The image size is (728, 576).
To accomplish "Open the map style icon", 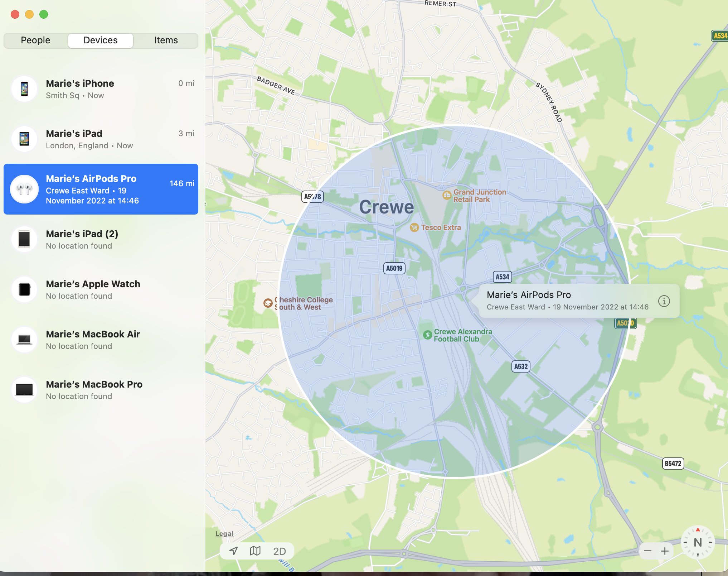I will click(255, 551).
